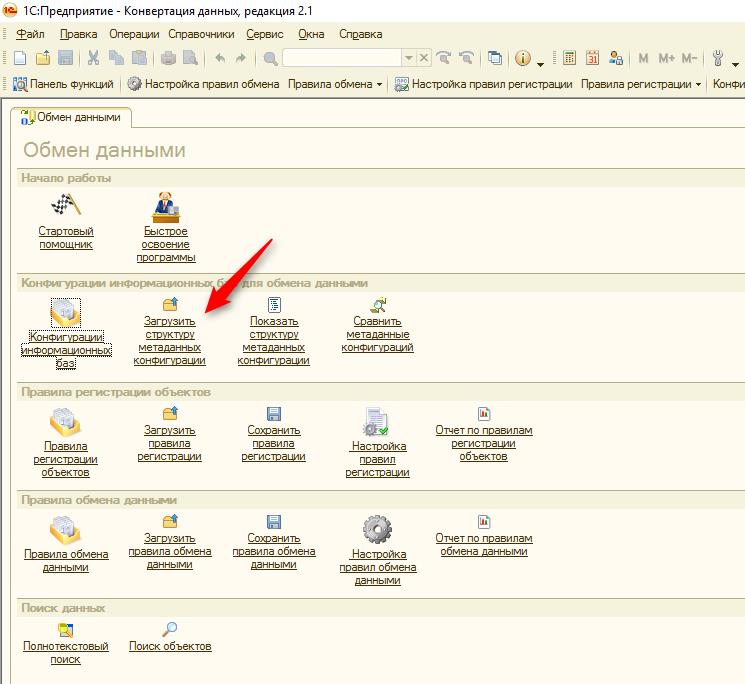The image size is (745, 684).
Task: Click the M memory button
Action: click(643, 58)
